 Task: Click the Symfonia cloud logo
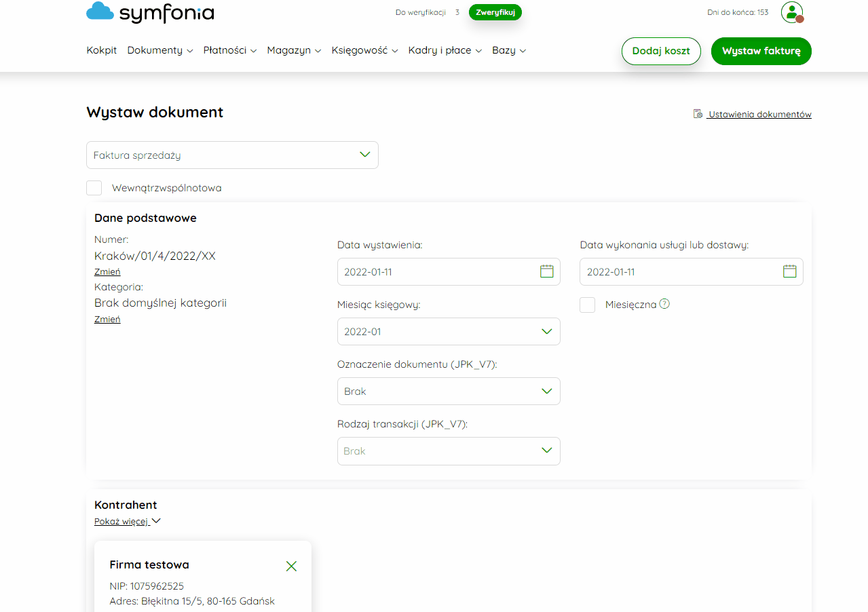150,12
